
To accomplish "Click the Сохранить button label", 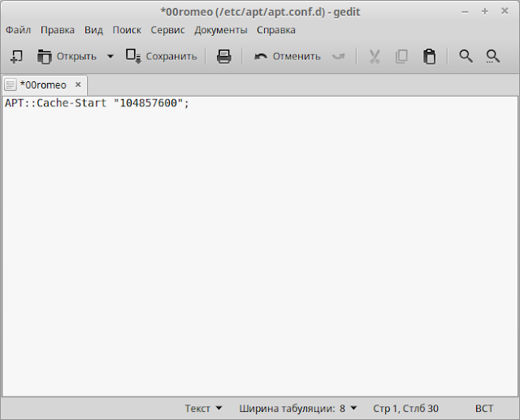I will [x=171, y=56].
